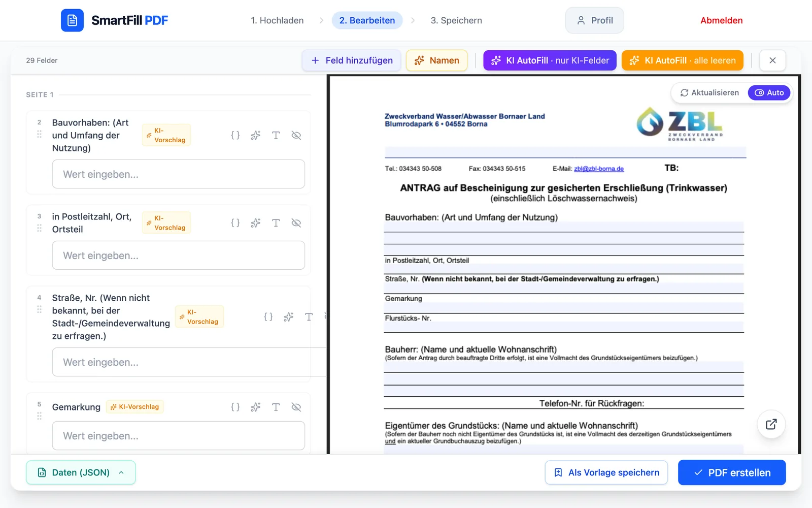Image resolution: width=812 pixels, height=508 pixels.
Task: Click curly braces icon for Bauvorhaben field
Action: (x=235, y=135)
